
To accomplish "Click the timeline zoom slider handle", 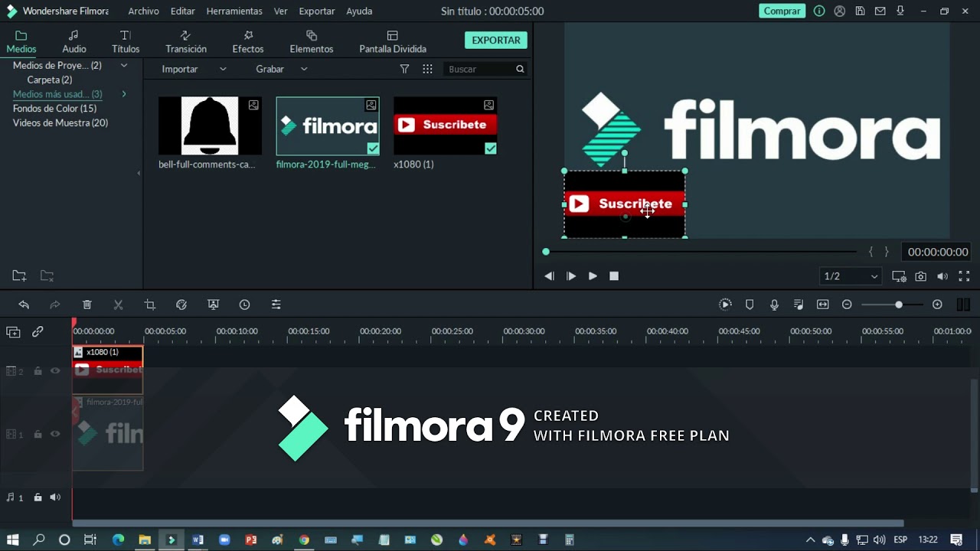I will tap(899, 305).
